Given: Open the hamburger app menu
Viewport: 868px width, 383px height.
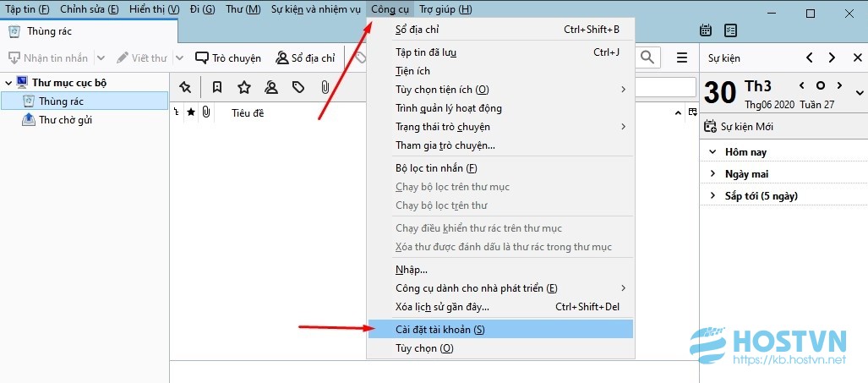Looking at the screenshot, I should pyautogui.click(x=682, y=57).
